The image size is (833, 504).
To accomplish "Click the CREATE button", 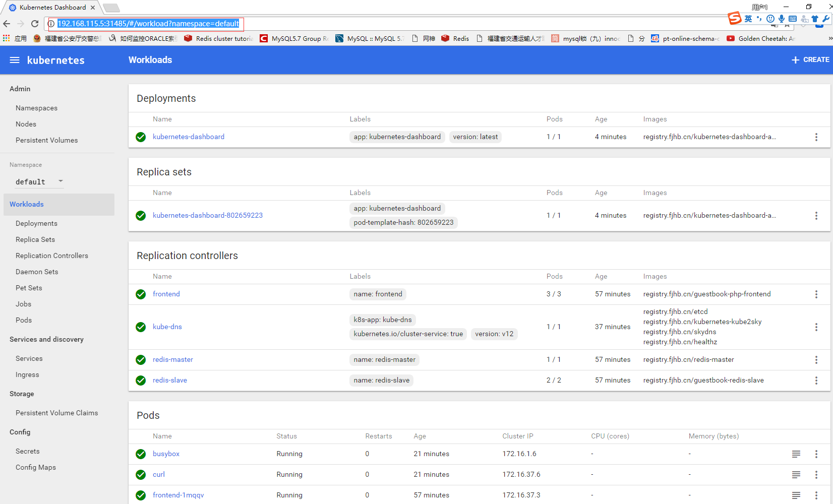I will 810,60.
